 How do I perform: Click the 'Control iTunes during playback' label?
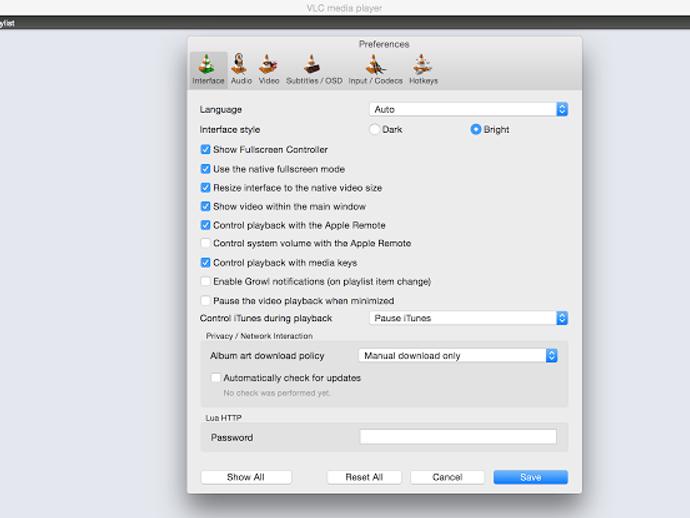point(266,318)
